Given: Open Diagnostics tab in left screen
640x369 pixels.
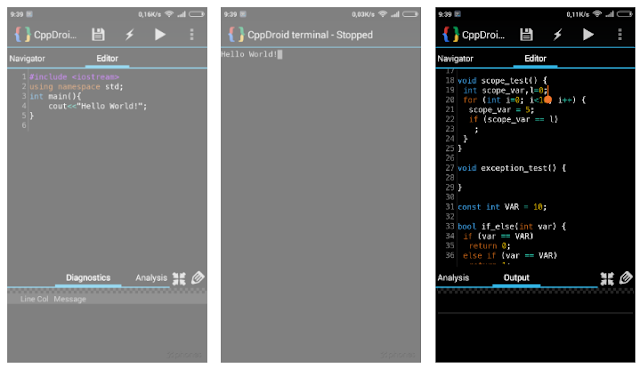Looking at the screenshot, I should 88,278.
